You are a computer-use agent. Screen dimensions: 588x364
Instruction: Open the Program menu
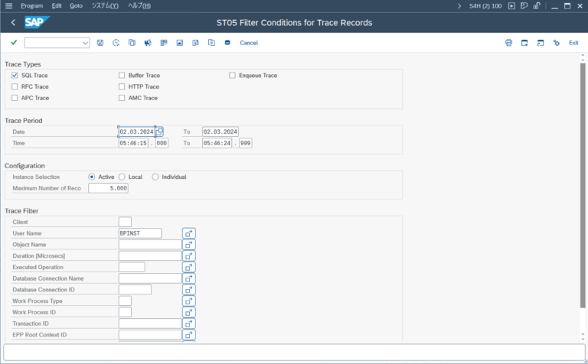pos(31,5)
